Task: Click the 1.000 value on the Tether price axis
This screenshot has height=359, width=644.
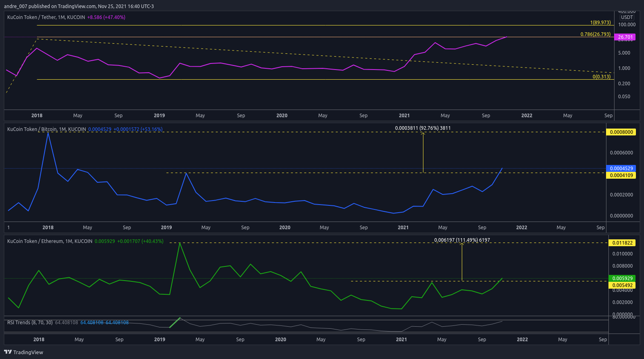Action: tap(624, 68)
